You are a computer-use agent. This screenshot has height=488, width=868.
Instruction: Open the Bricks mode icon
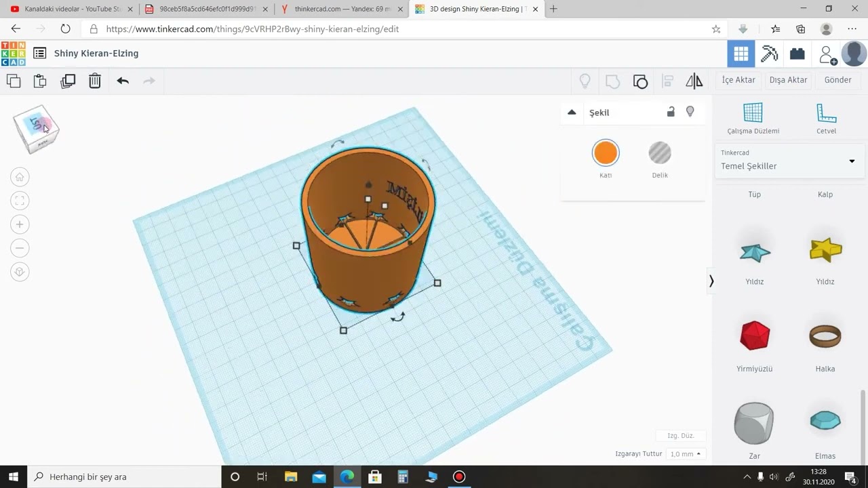tap(797, 54)
